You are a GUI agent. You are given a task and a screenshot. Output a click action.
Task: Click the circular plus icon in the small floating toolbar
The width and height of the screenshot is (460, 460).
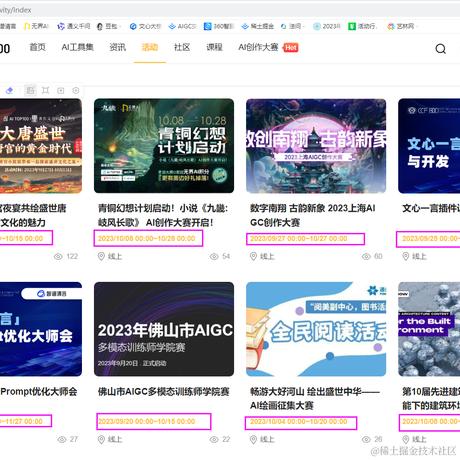coord(76,90)
